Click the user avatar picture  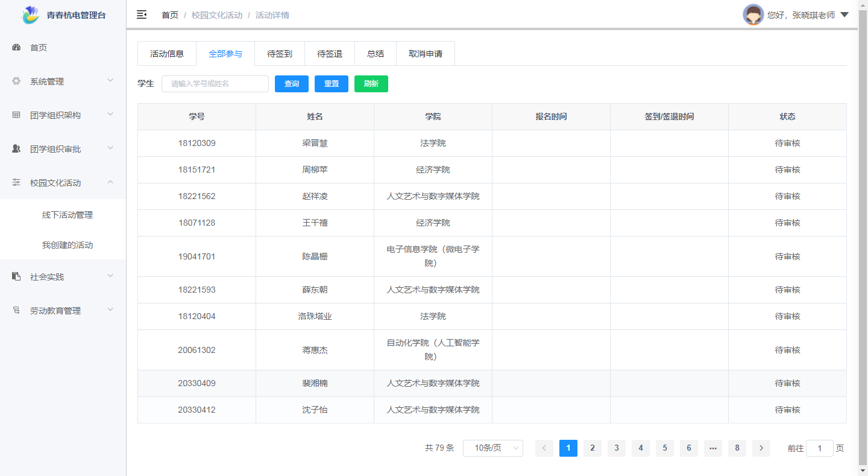click(x=753, y=14)
